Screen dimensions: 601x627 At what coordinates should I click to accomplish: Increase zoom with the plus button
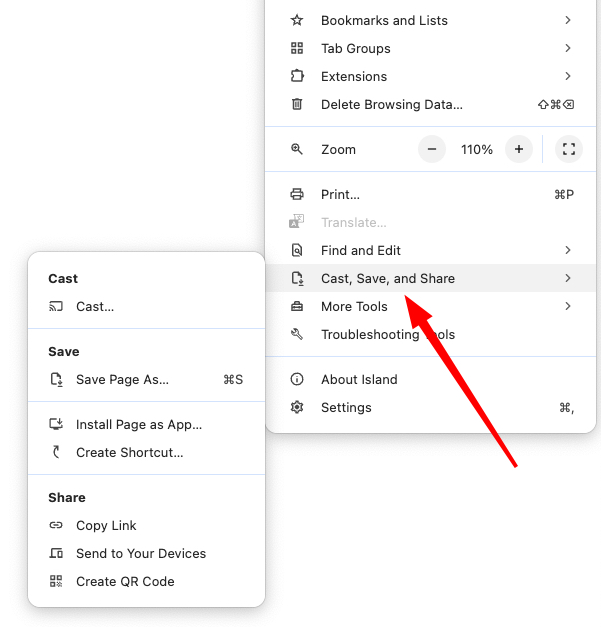click(x=519, y=149)
